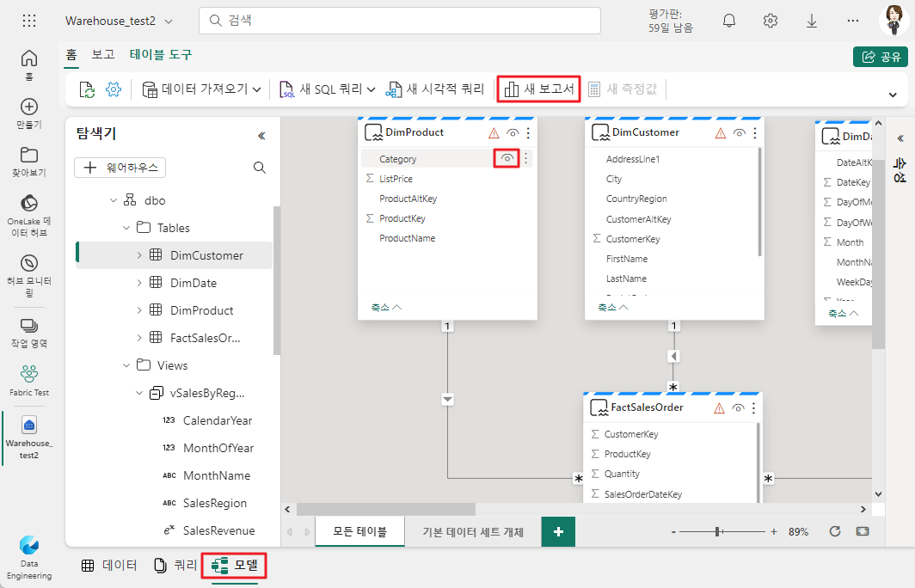Open FactSalesOrder table more options menu
Viewport: 915px width, 588px height.
pyautogui.click(x=753, y=408)
